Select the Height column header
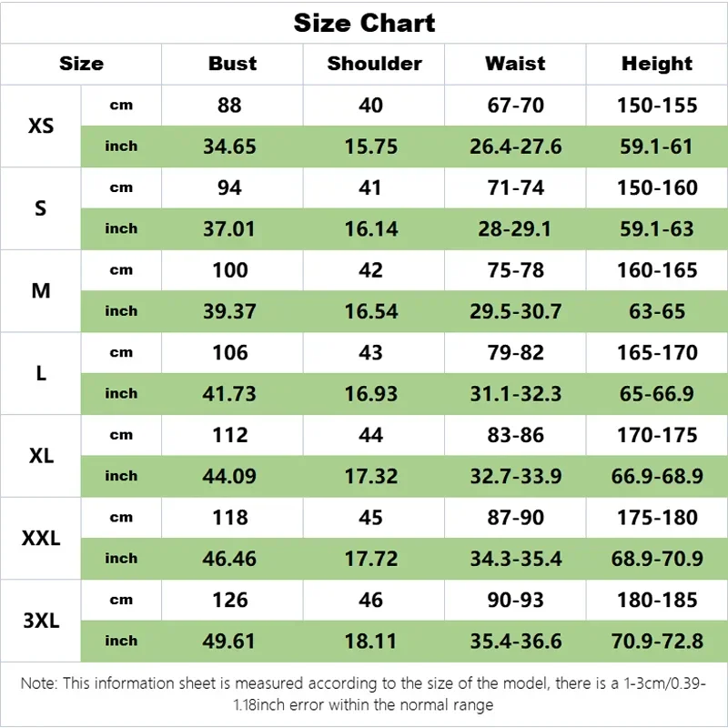728x728 pixels. [657, 64]
